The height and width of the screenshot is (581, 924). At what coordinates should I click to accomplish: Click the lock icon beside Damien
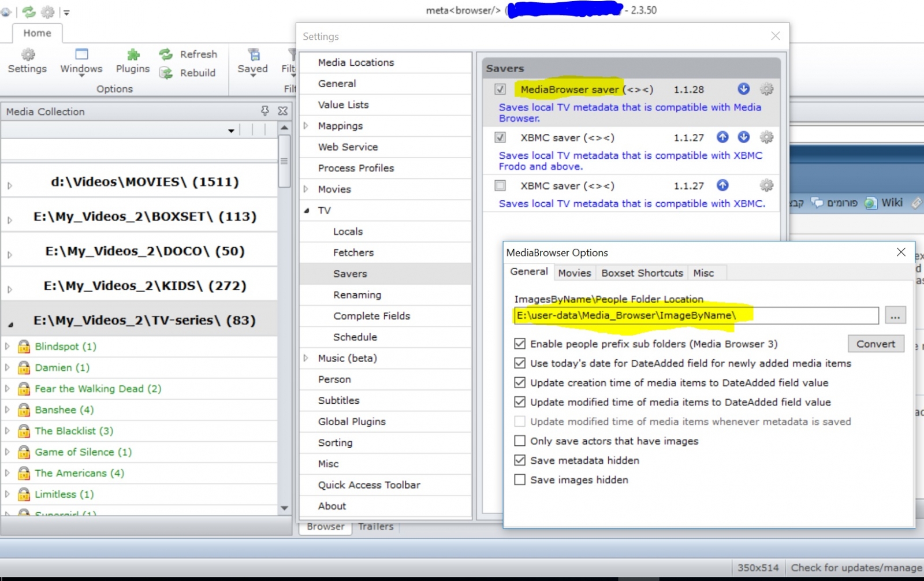[24, 367]
